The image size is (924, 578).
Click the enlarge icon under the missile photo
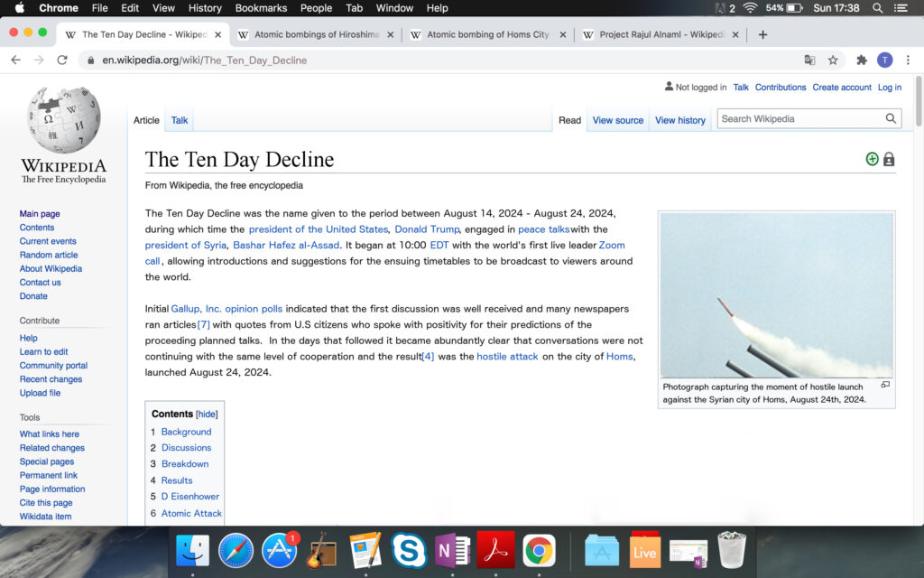885,385
